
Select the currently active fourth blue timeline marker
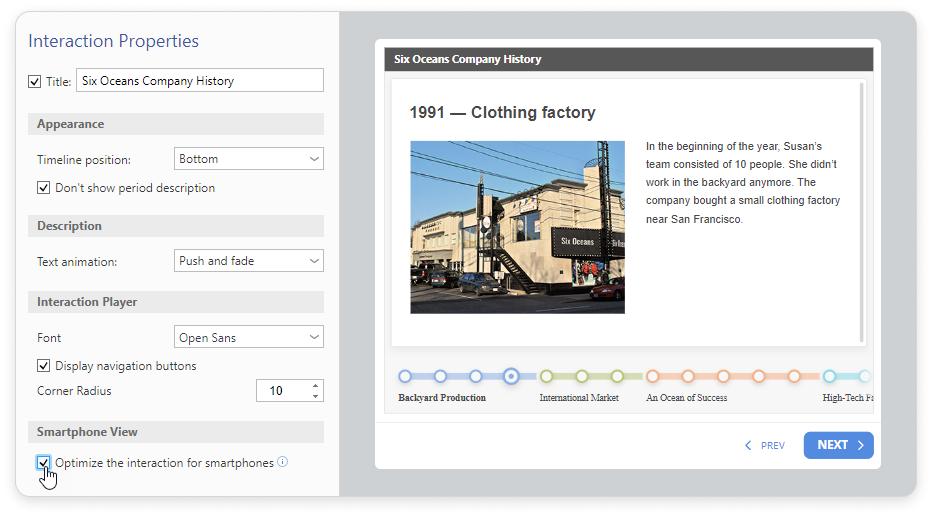[x=511, y=377]
